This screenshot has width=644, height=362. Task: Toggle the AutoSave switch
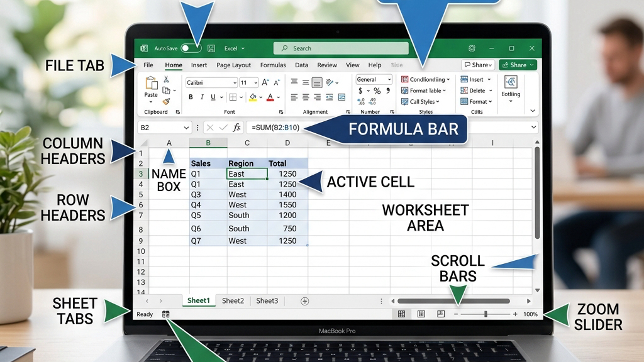(191, 48)
